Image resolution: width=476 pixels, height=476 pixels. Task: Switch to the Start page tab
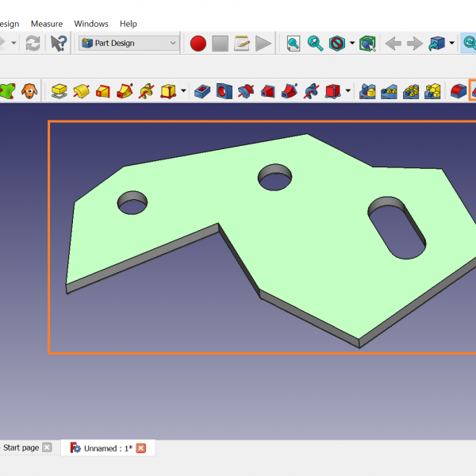[x=21, y=448]
